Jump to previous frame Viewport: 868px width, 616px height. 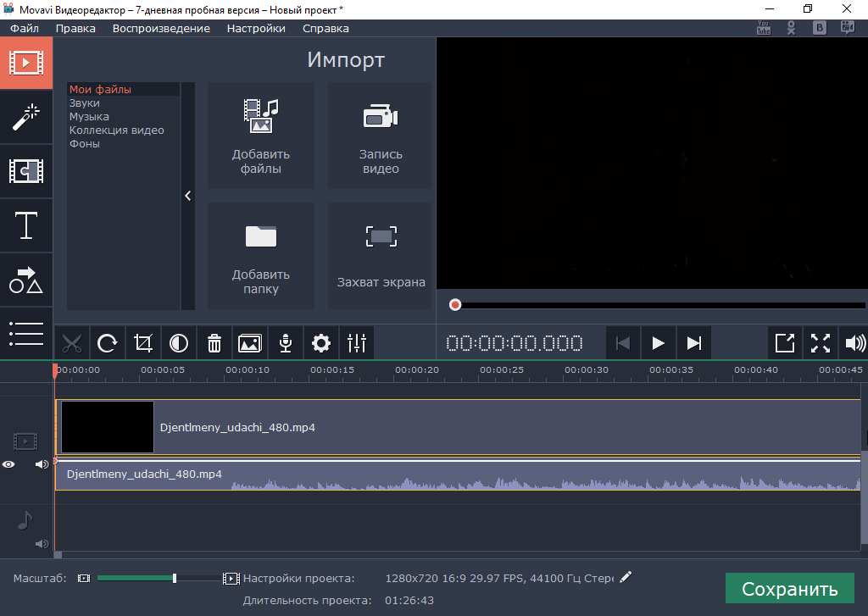(623, 343)
